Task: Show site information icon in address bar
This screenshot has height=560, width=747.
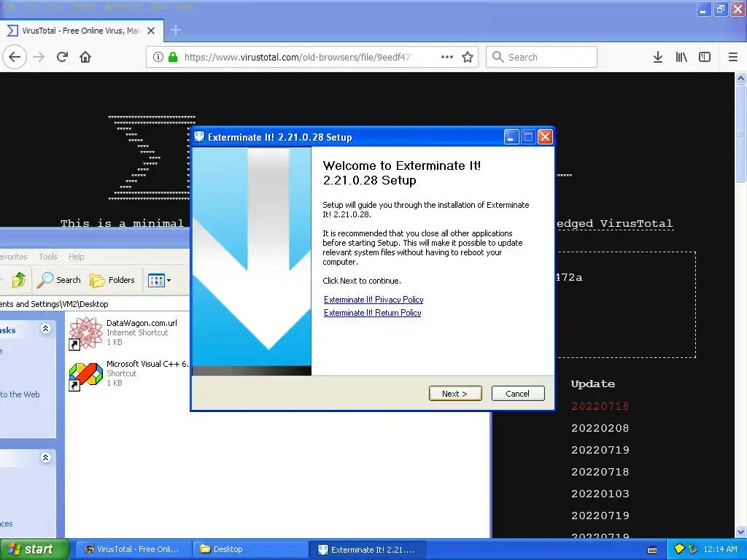Action: tap(158, 57)
